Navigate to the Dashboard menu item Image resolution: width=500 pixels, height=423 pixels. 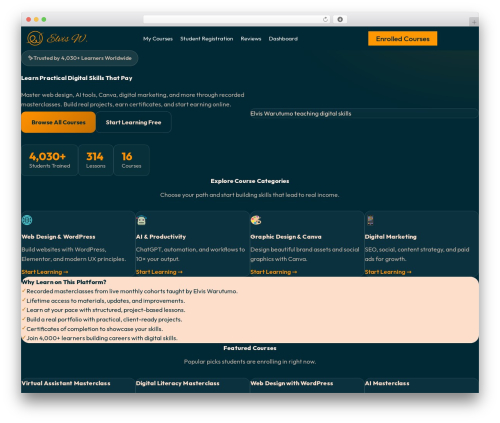tap(283, 39)
